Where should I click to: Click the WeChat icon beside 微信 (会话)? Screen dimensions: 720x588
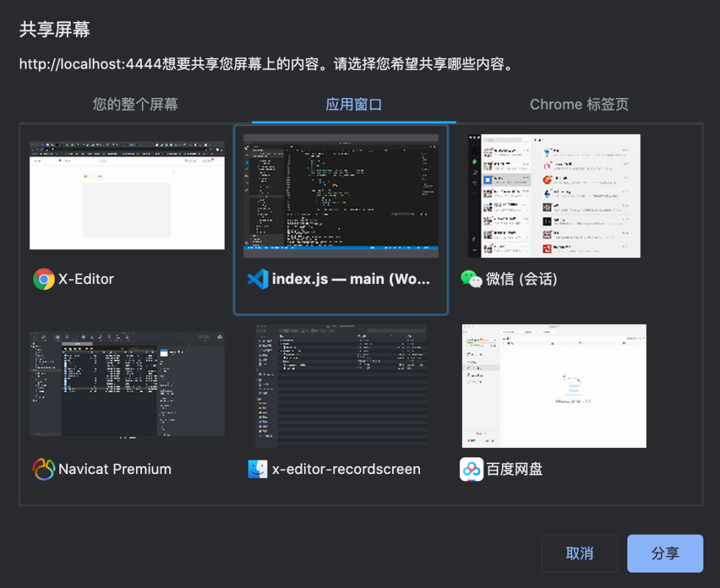(471, 279)
